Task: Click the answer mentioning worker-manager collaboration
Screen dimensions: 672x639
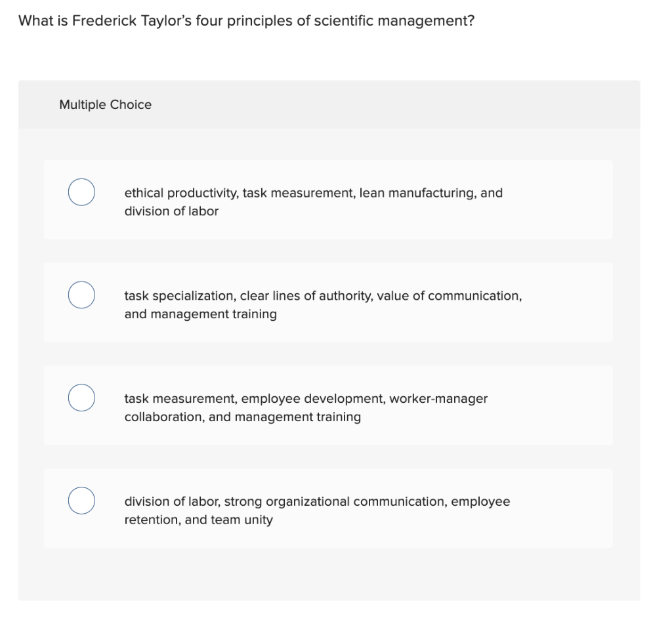Action: tap(305, 407)
